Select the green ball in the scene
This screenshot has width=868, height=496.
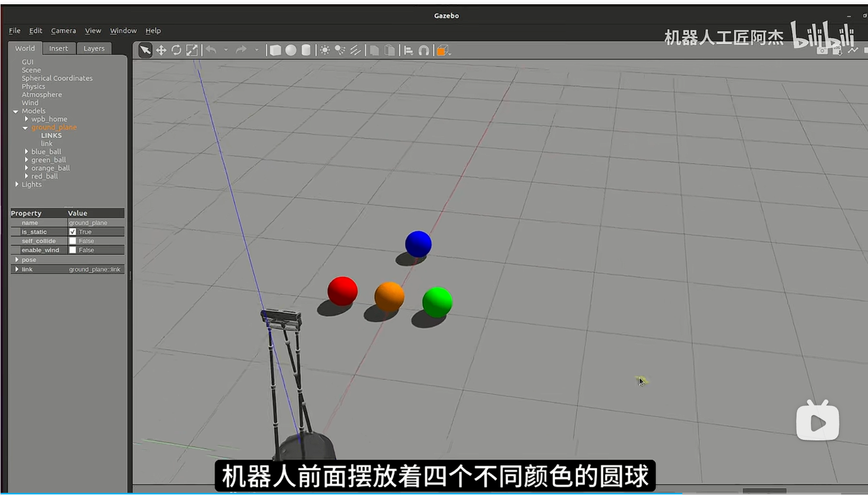[437, 302]
